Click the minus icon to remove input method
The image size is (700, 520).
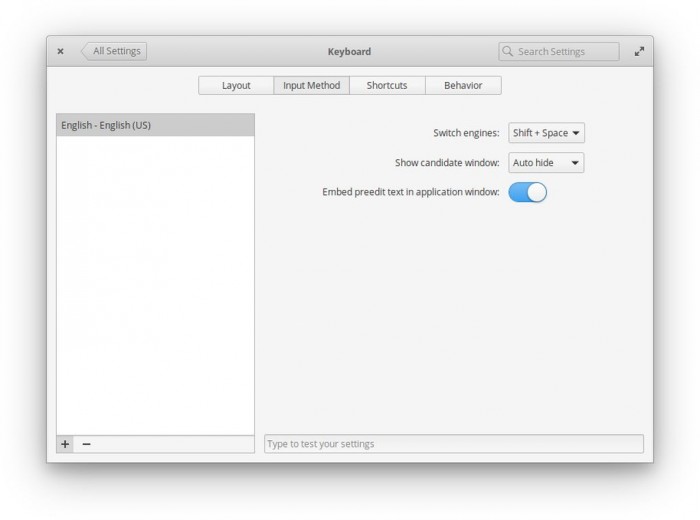86,444
